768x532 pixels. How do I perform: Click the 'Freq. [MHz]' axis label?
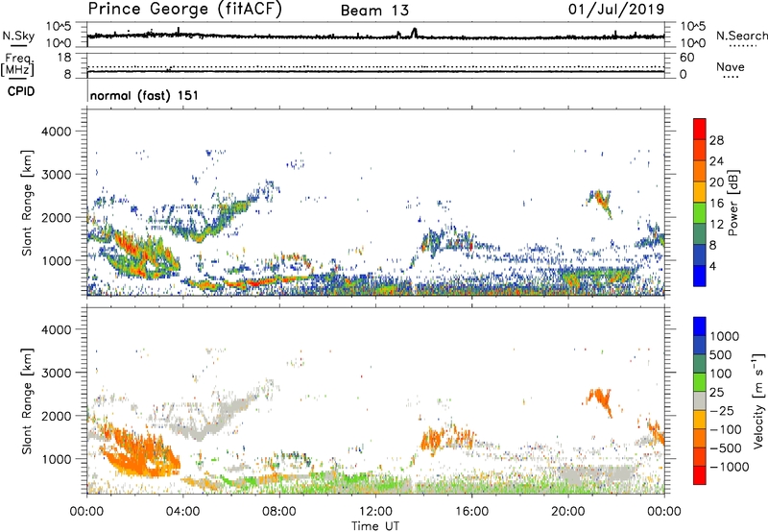pos(18,65)
